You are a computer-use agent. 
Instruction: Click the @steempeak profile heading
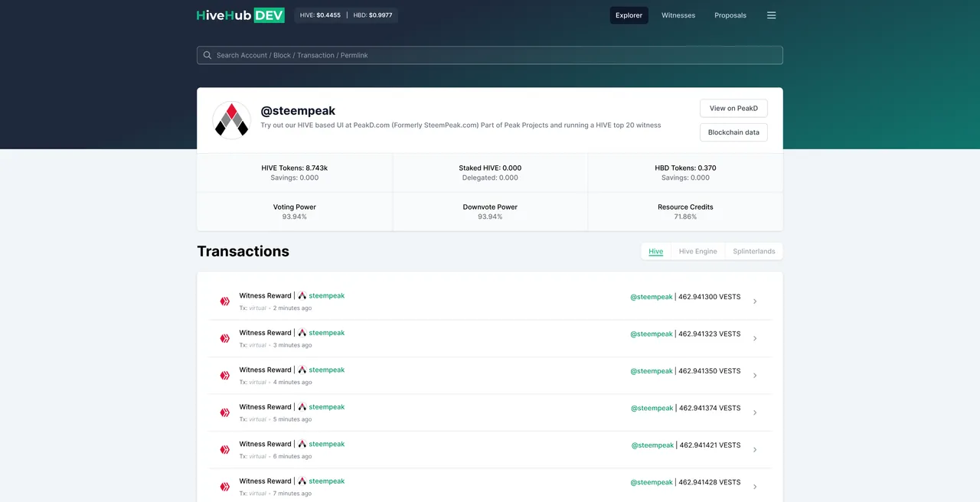coord(298,110)
